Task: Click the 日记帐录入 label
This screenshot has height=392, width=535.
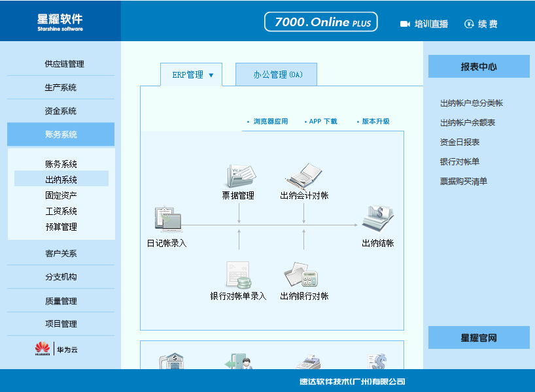Action: (x=167, y=243)
